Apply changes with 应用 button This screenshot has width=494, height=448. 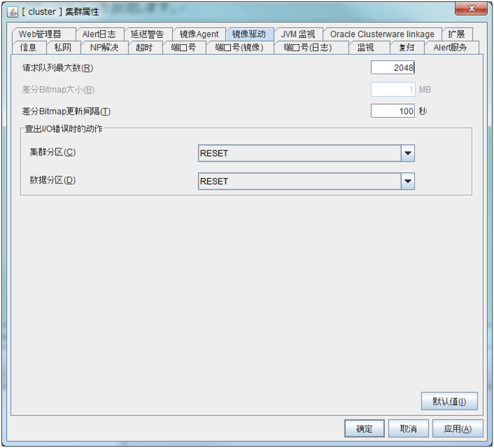point(458,429)
